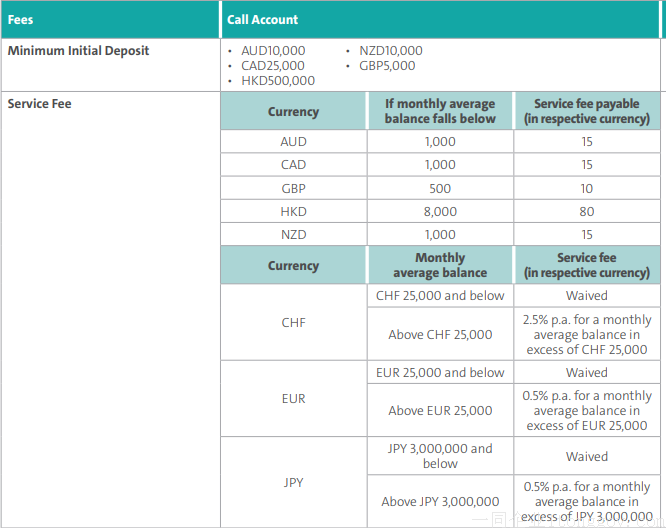Click the 'Monthly average balance' column header
This screenshot has width=666, height=528.
pos(440,265)
